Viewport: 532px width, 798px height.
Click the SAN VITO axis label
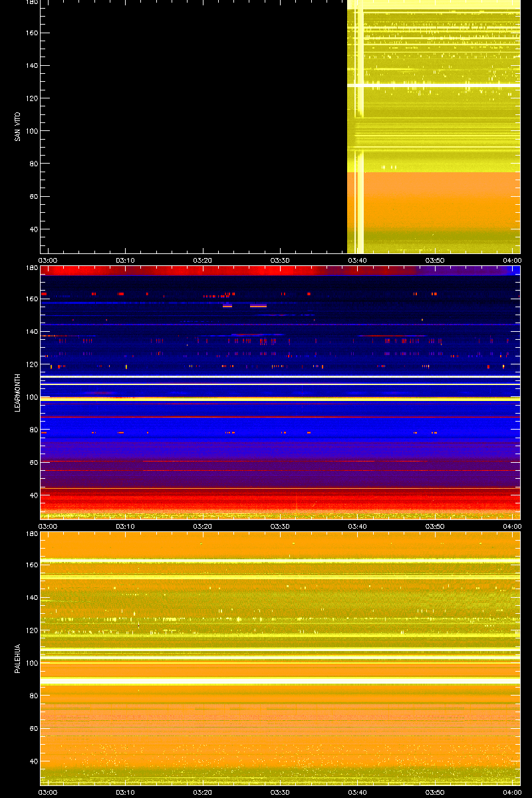click(17, 126)
